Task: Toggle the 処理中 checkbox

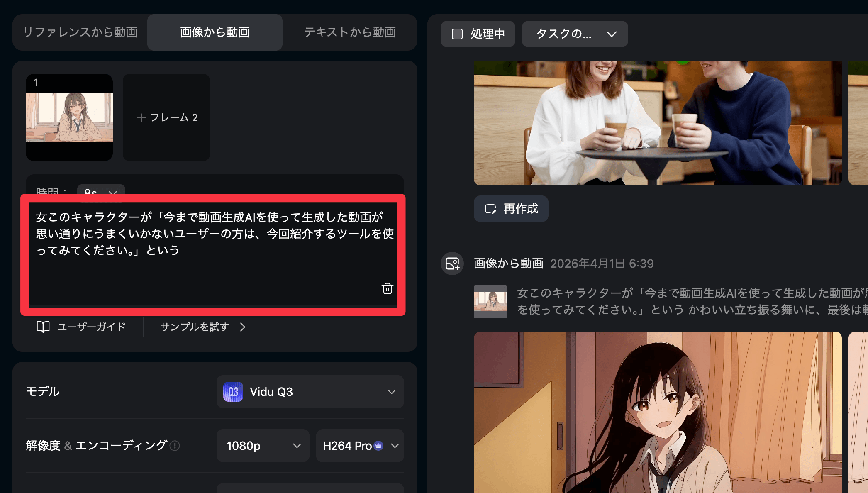Action: click(457, 34)
